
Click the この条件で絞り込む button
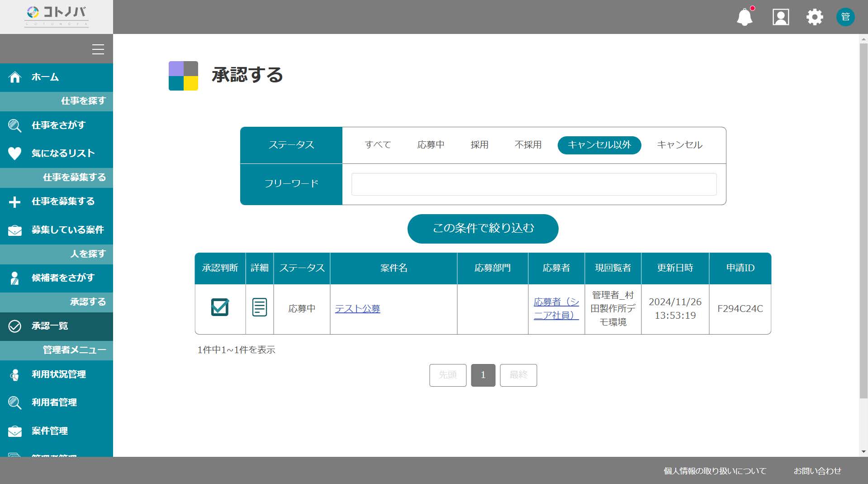(x=483, y=229)
